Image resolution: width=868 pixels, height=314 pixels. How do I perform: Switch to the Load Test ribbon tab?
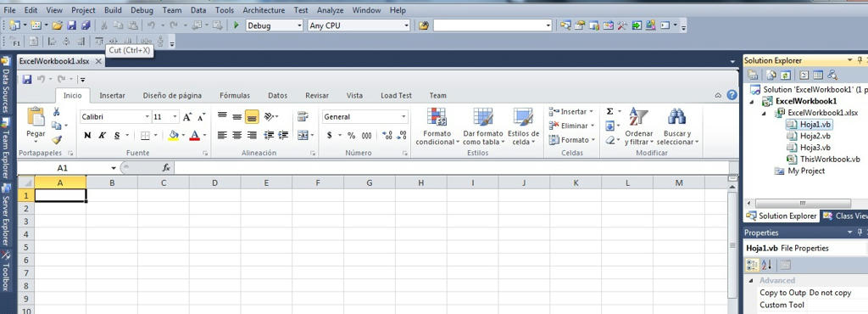(x=396, y=95)
